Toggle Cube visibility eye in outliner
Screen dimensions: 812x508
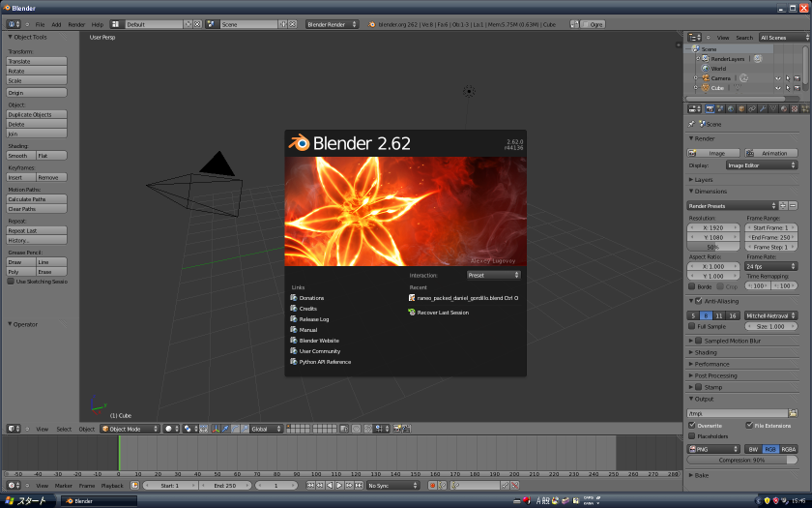coord(778,88)
